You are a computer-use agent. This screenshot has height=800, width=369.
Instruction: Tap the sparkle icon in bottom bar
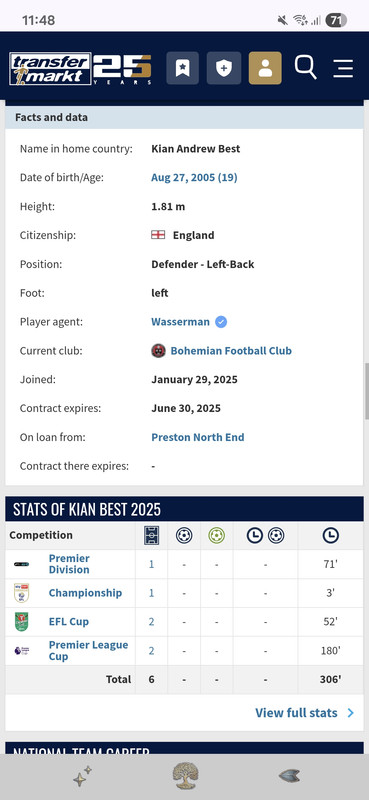[82, 776]
